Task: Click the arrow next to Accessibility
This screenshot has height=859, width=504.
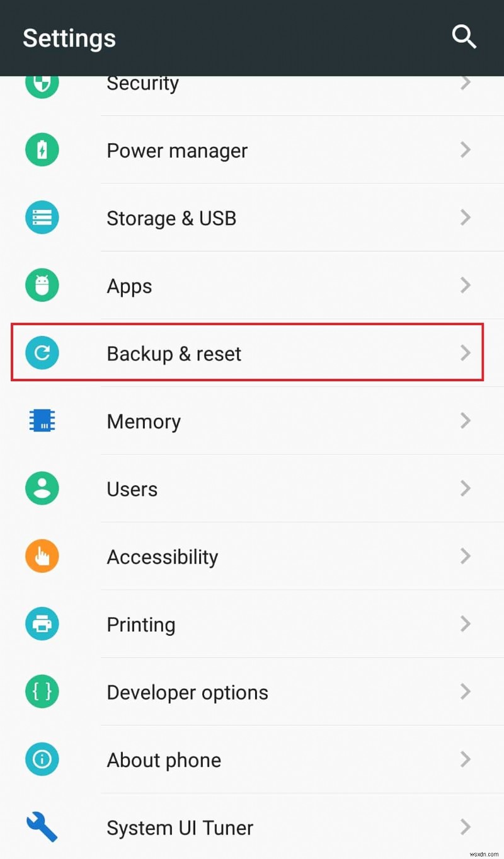Action: pos(465,556)
